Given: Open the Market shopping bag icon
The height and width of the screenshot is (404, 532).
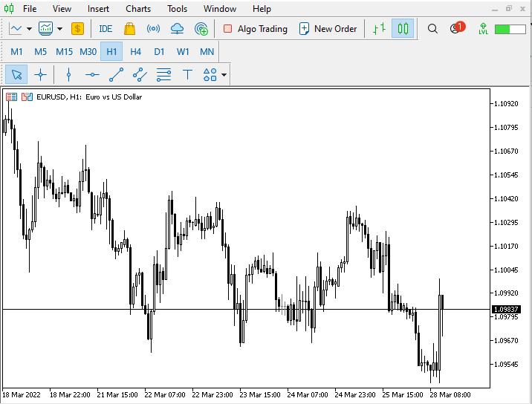Looking at the screenshot, I should [129, 29].
